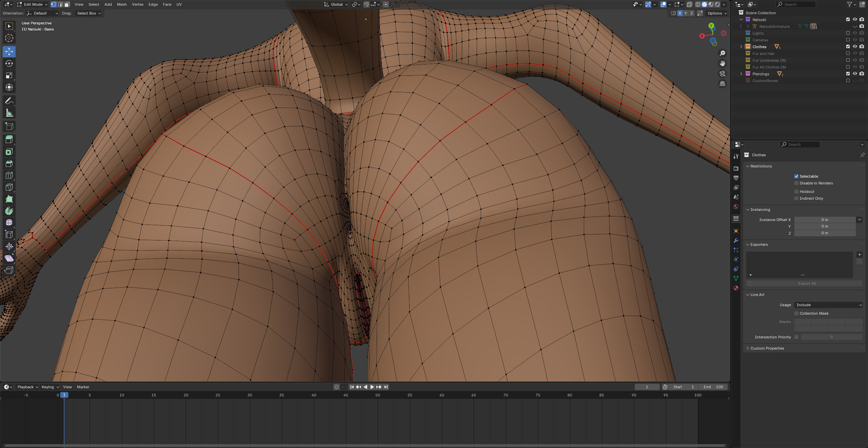The image size is (868, 448).
Task: Hide Piercings collection with eye icon
Action: 854,74
